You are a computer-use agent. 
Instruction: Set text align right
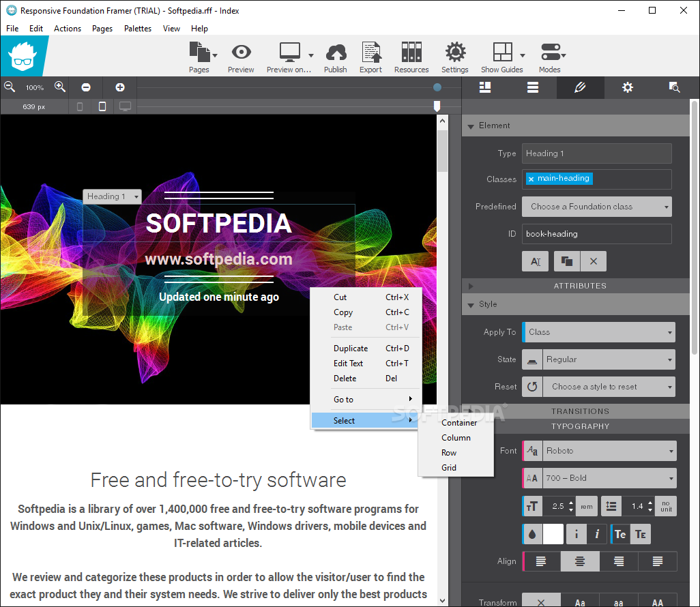[619, 561]
